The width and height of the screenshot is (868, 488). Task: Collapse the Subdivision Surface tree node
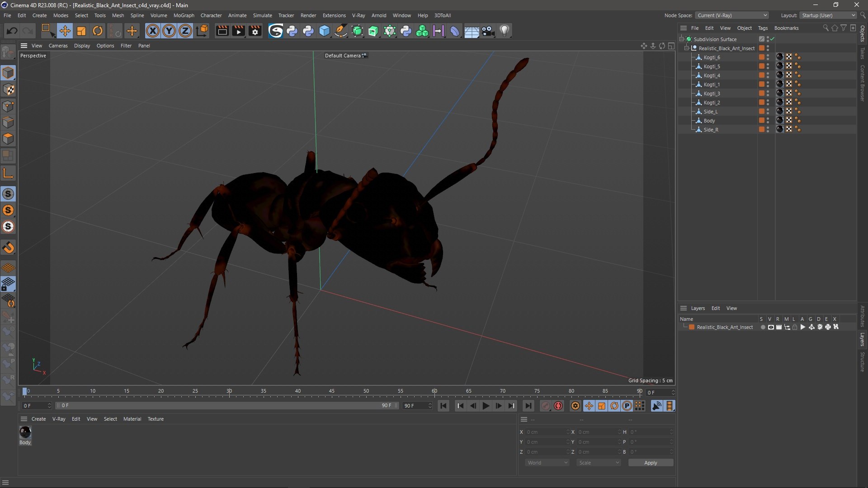[682, 39]
